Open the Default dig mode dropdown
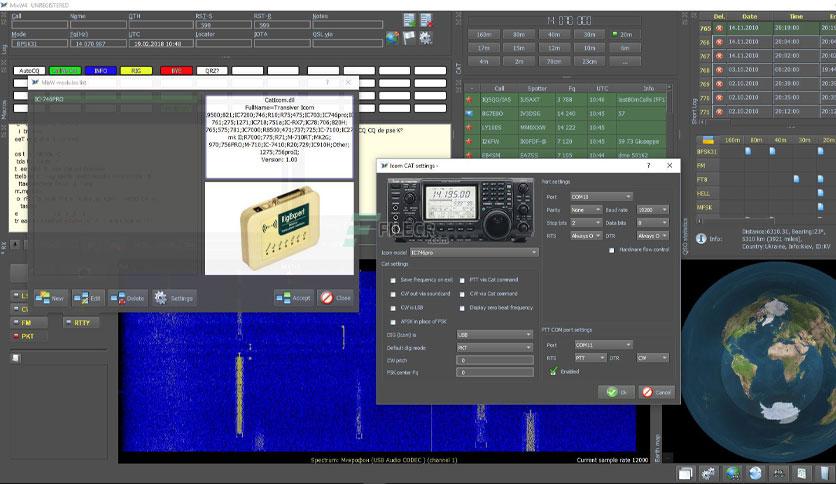The height and width of the screenshot is (484, 836). [x=495, y=348]
